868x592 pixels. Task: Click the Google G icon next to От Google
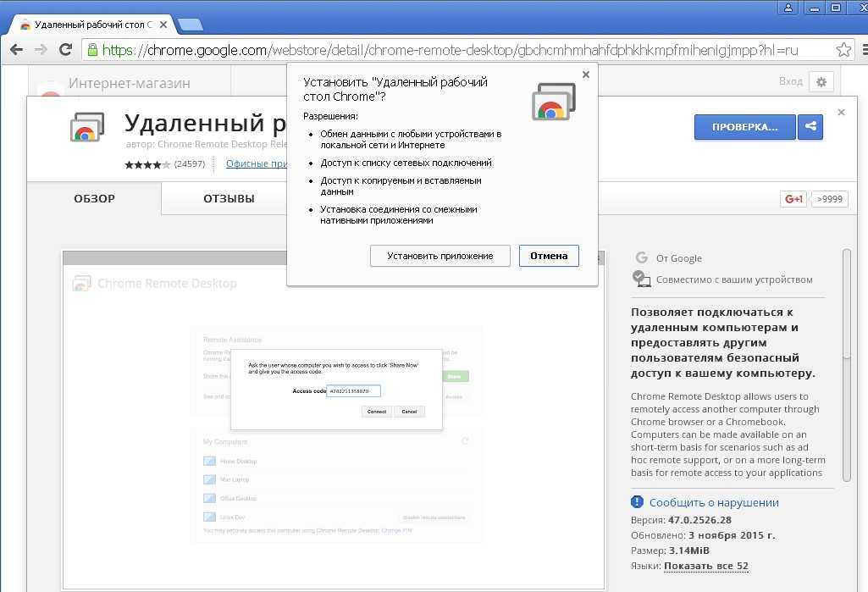coord(641,257)
